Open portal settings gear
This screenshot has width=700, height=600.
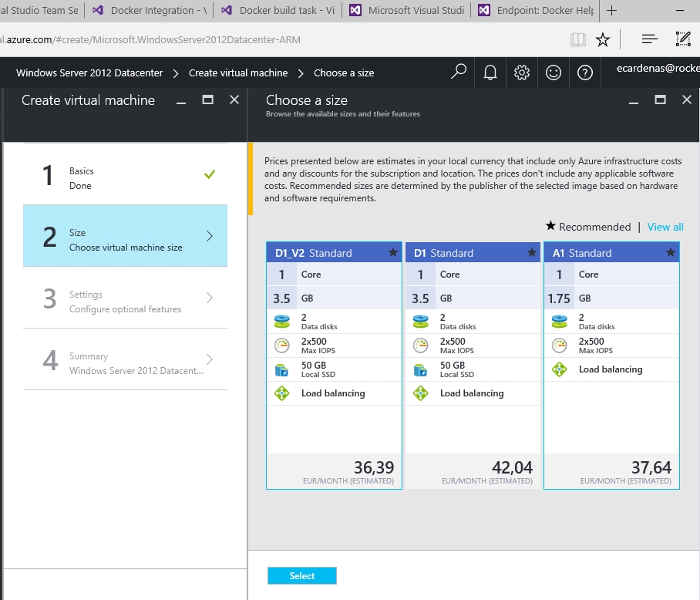(521, 72)
